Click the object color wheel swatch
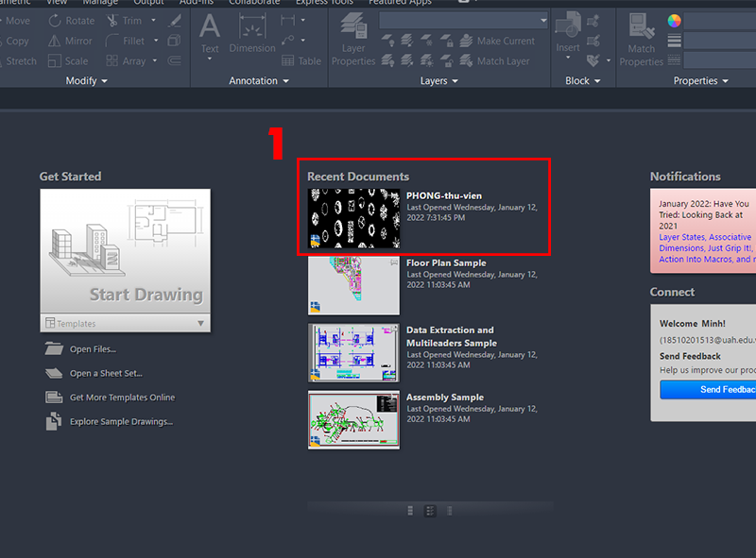The width and height of the screenshot is (756, 558). [x=674, y=21]
